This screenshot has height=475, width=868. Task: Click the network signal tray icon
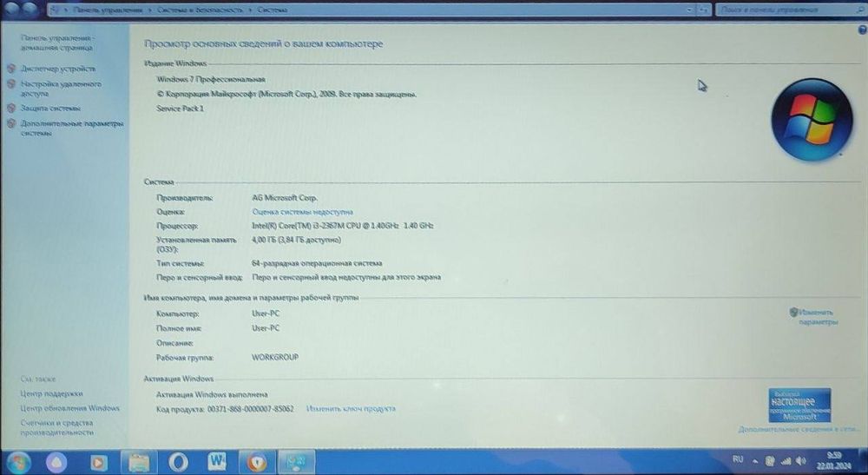pyautogui.click(x=786, y=460)
